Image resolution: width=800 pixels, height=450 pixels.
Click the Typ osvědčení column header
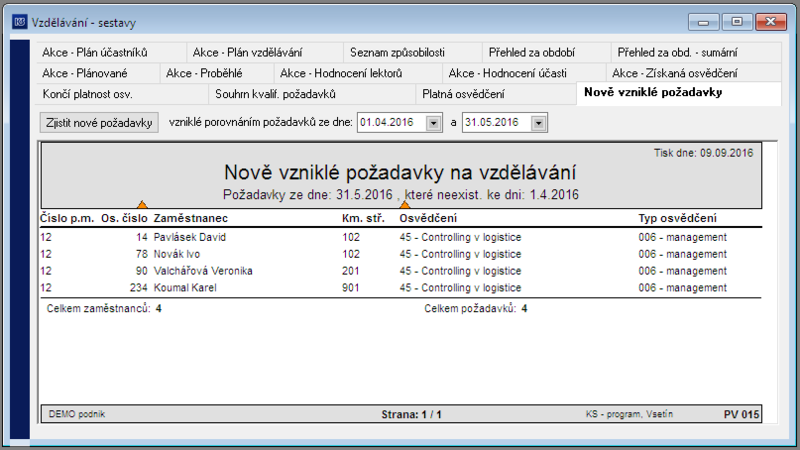tap(678, 218)
